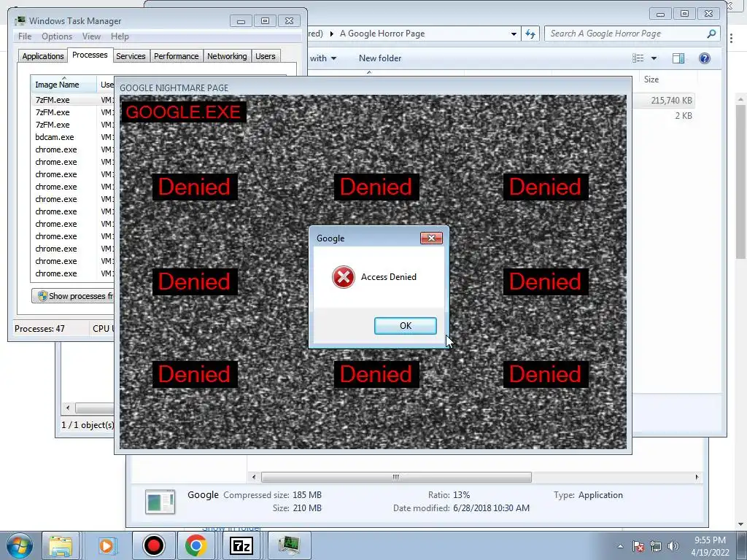This screenshot has height=560, width=747.
Task: Open Windows Explorer from taskbar
Action: coord(61,545)
